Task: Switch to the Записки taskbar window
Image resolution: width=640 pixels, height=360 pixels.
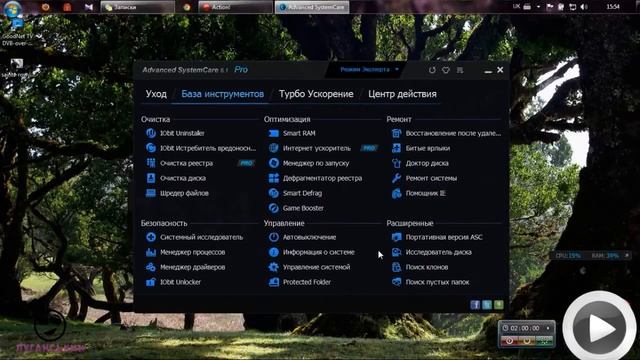Action: pos(137,7)
